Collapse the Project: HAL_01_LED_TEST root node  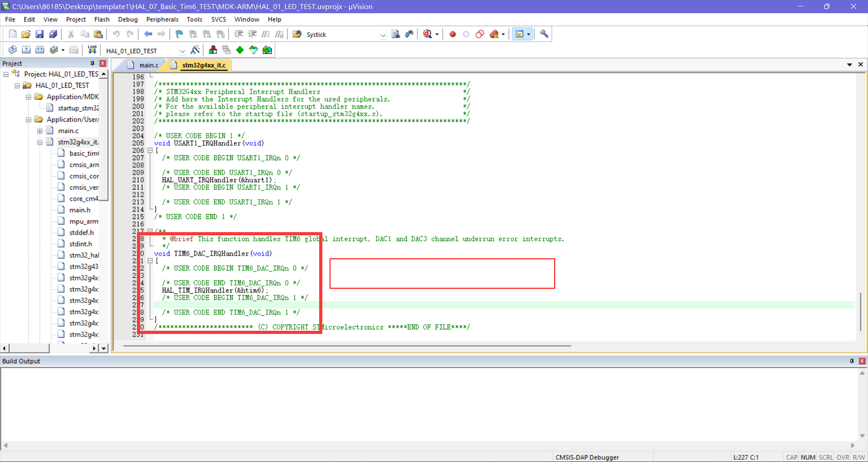6,74
